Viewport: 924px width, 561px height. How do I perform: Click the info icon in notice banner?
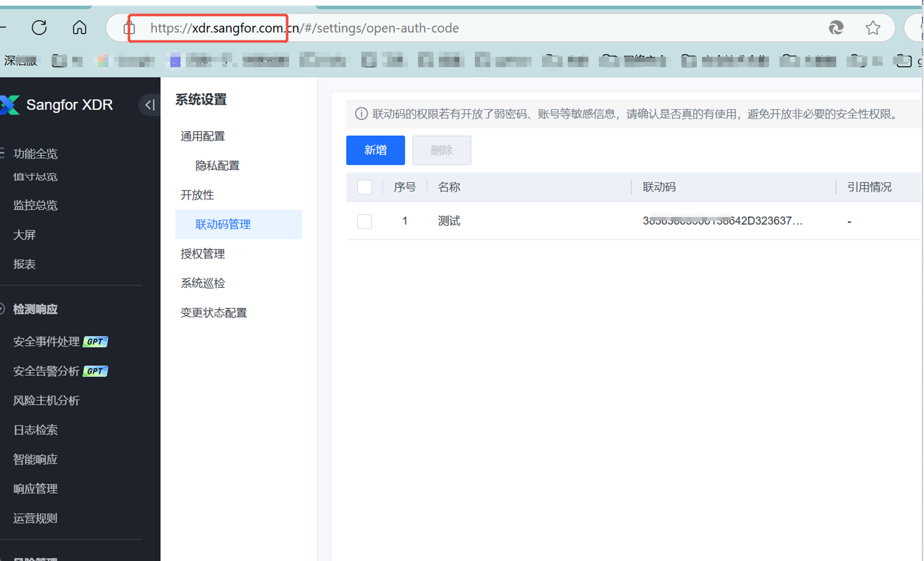pyautogui.click(x=361, y=114)
